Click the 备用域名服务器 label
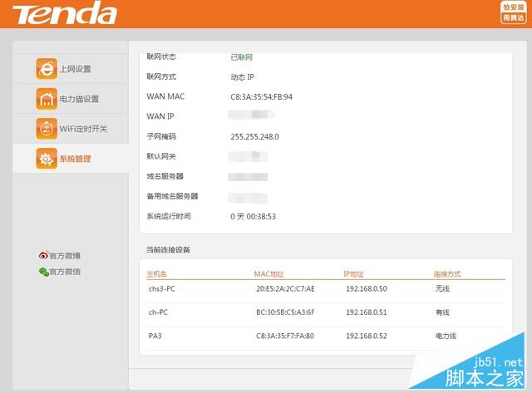The image size is (532, 393). pos(172,196)
